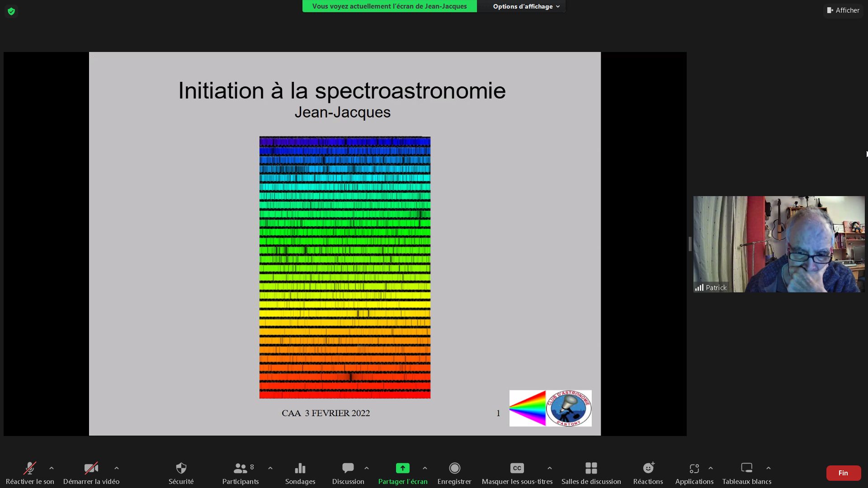
Task: Open Sondages polls icon
Action: (300, 468)
